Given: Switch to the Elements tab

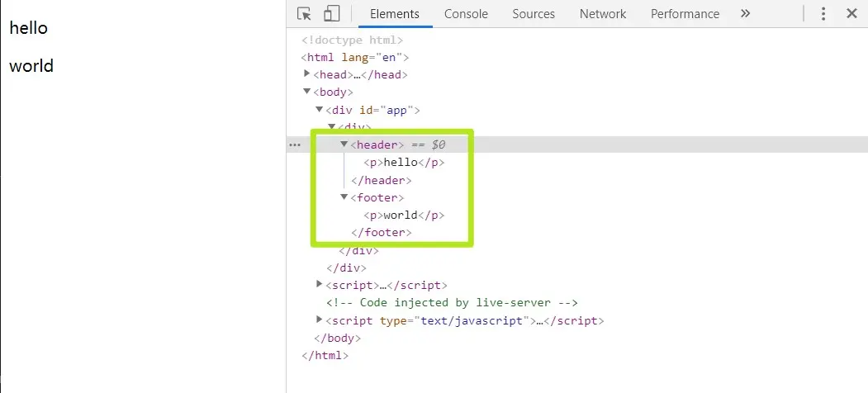Looking at the screenshot, I should point(395,14).
